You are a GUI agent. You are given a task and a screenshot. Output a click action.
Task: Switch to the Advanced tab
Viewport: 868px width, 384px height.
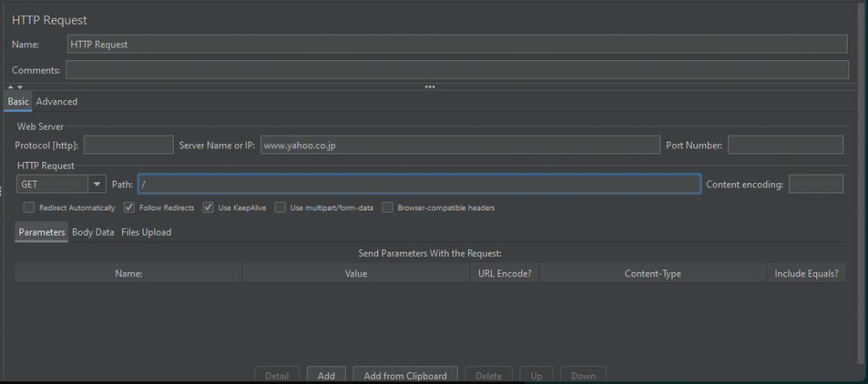pos(57,102)
